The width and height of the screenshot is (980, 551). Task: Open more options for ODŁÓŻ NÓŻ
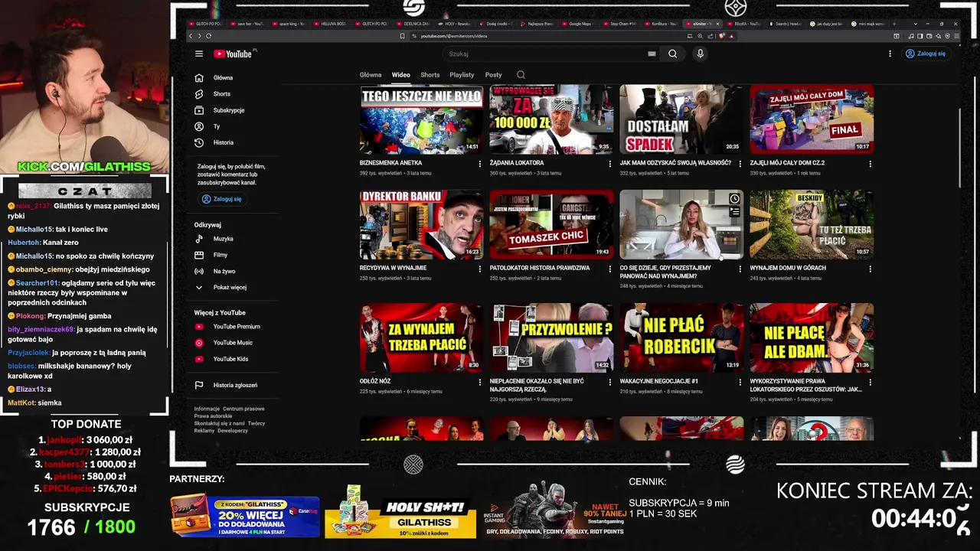(480, 382)
